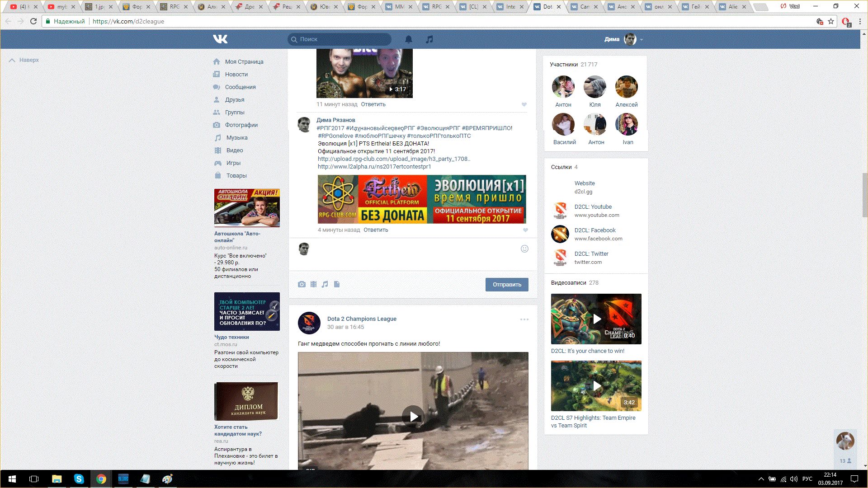Open Skype from the taskbar
This screenshot has height=488, width=868.
pos(79,479)
